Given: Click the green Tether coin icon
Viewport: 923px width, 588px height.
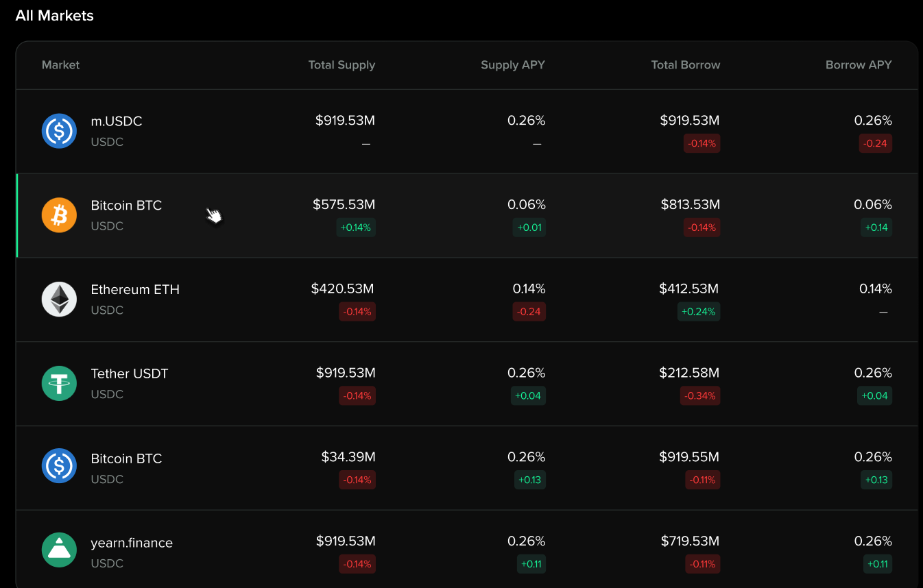Looking at the screenshot, I should [59, 383].
